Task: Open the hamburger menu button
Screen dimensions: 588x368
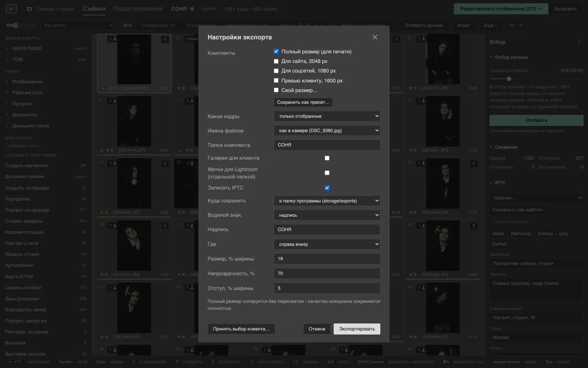Action: point(11,9)
